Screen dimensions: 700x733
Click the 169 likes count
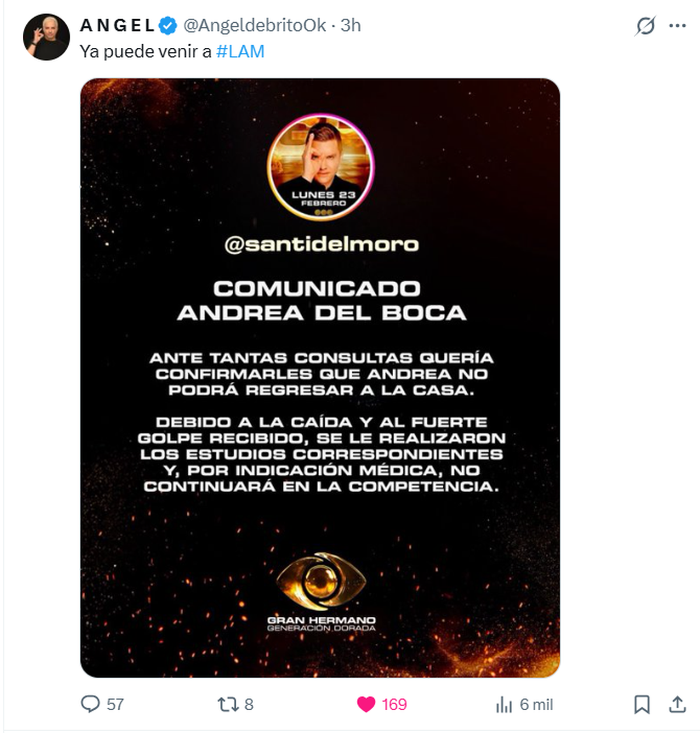394,704
